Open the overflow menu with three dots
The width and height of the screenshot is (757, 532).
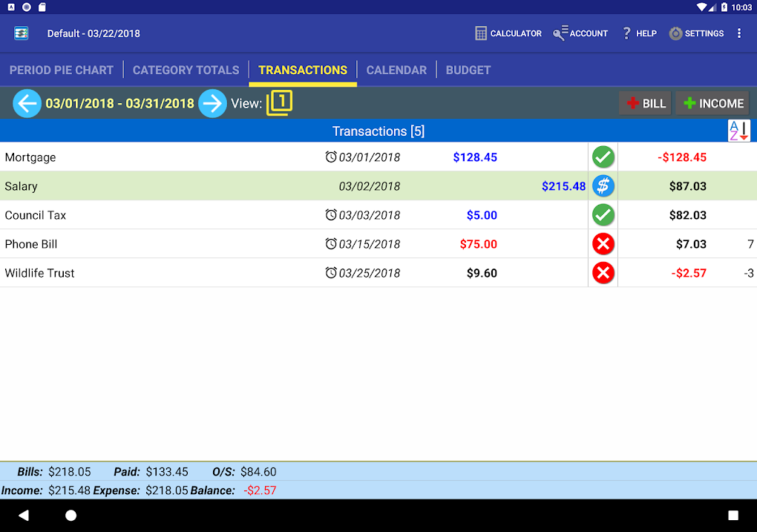(738, 33)
